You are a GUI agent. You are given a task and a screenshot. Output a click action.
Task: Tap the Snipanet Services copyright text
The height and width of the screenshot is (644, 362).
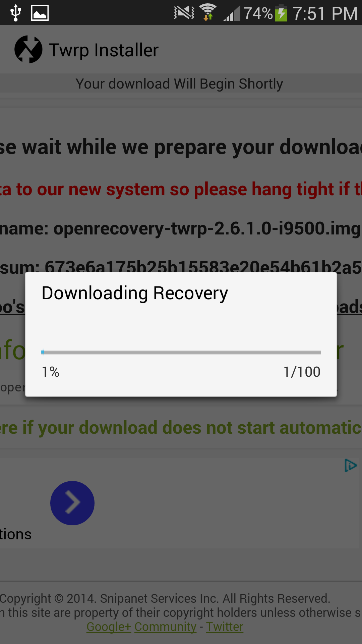pos(165,598)
